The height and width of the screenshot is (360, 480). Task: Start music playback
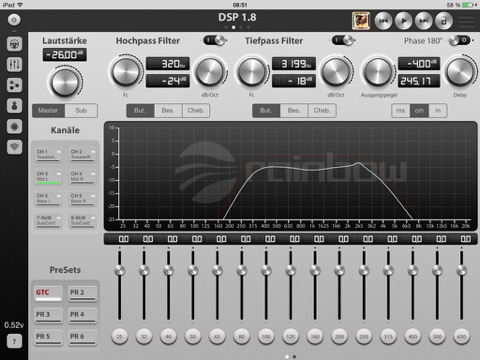coord(404,21)
